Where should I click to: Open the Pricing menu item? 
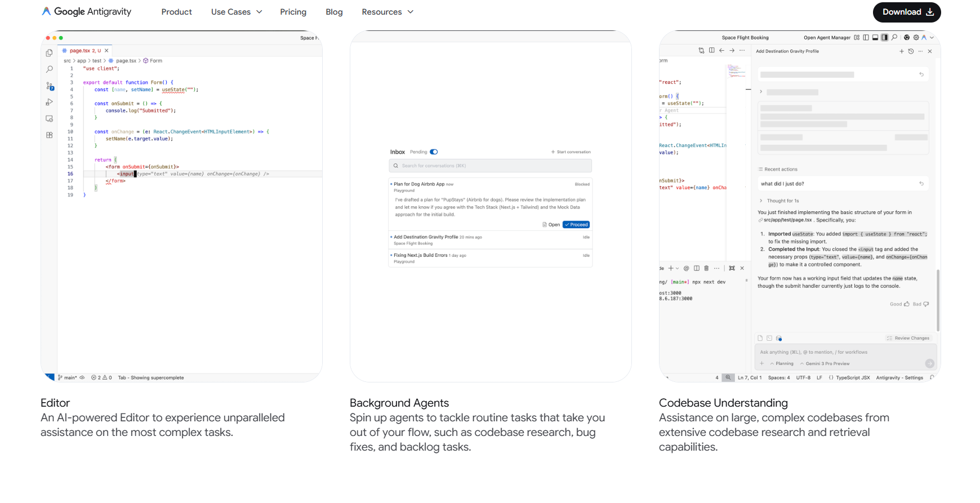293,12
